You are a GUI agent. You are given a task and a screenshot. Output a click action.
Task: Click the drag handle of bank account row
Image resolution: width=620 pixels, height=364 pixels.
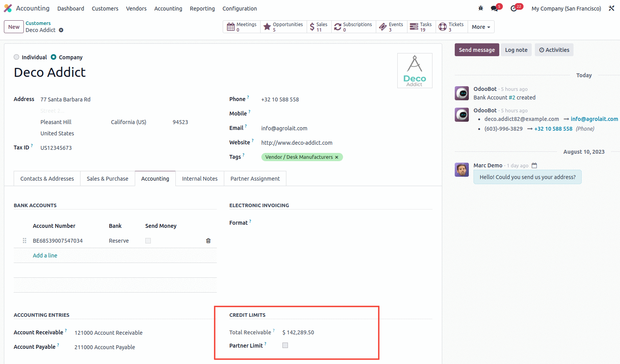pos(25,241)
